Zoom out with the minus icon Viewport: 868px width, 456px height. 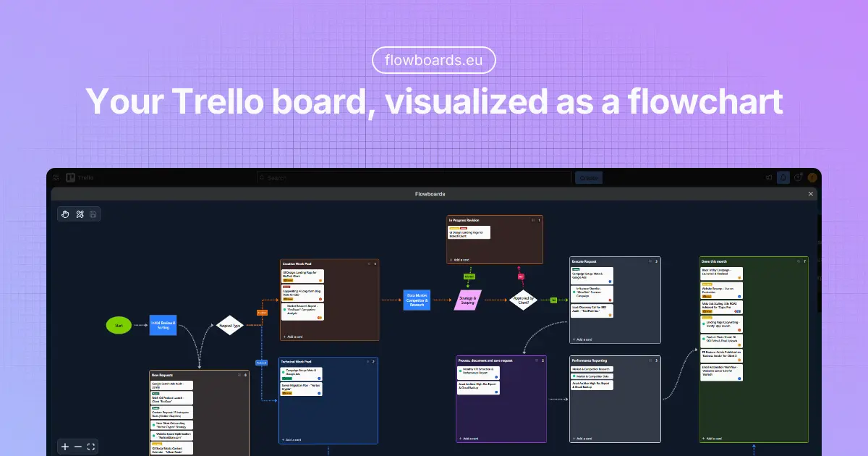(78, 447)
